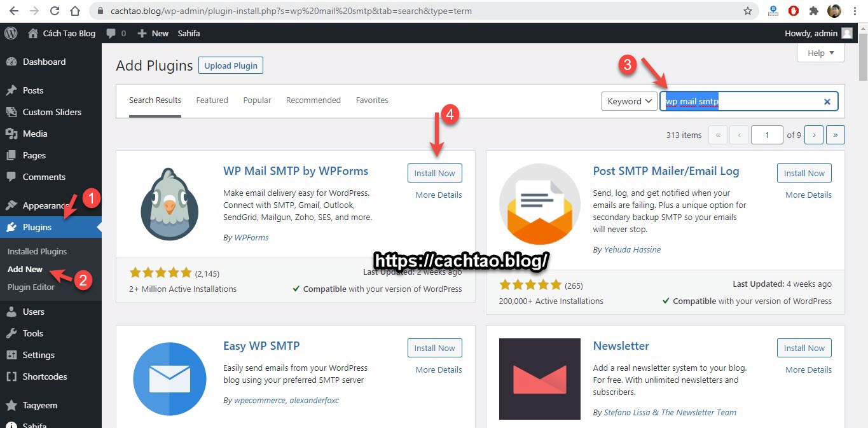Switch to the Featured tab
Screen dimensions: 868x428
pos(212,100)
